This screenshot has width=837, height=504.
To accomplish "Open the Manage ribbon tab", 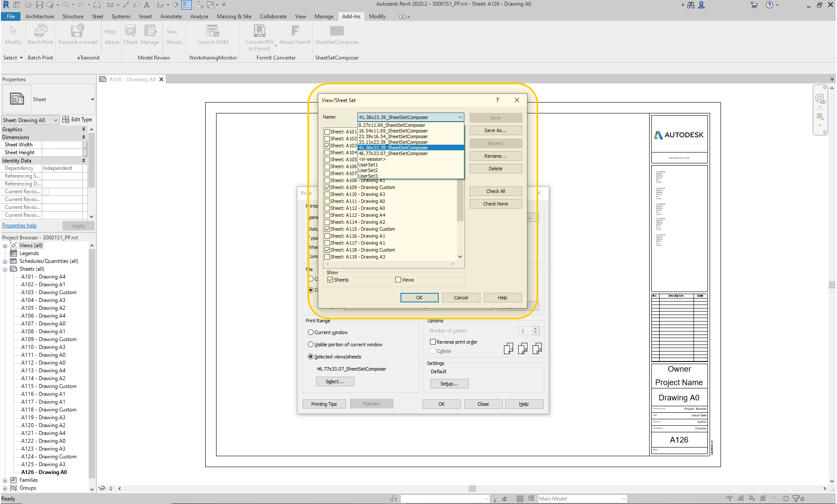I will pyautogui.click(x=323, y=17).
